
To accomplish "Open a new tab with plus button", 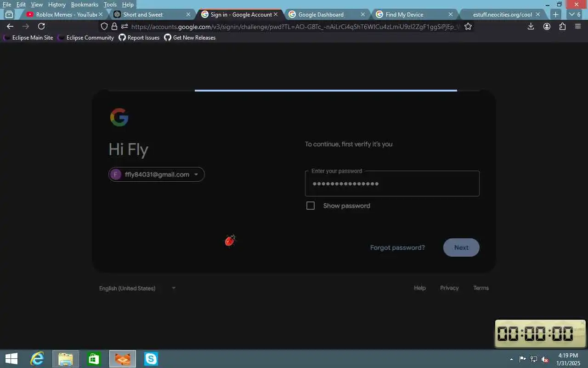I will point(555,14).
